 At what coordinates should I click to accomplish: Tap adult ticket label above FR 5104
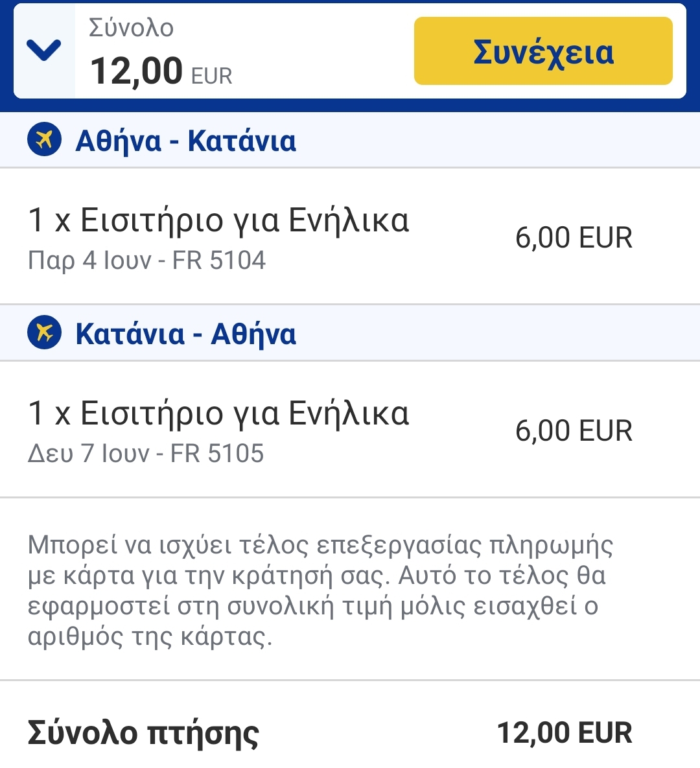pos(218,220)
